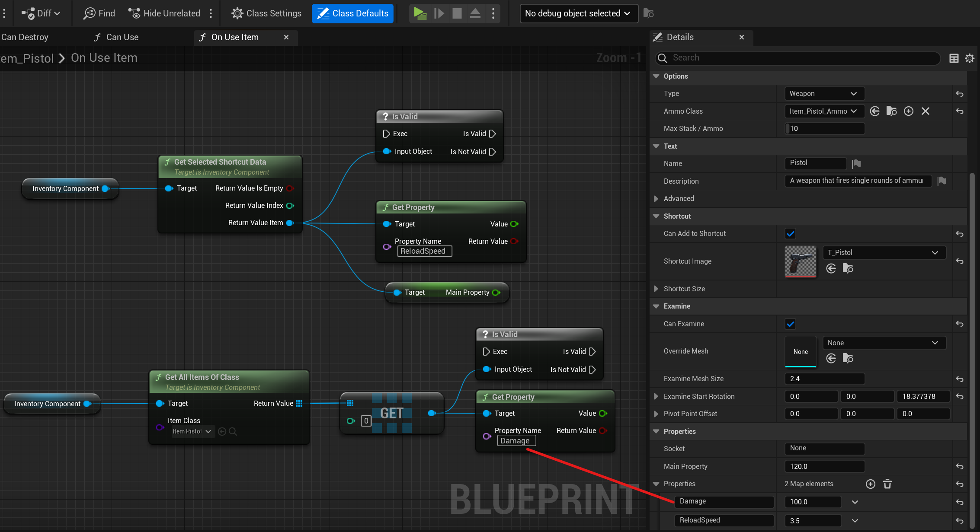This screenshot has width=980, height=532.
Task: Open the play options three-dot menu
Action: tap(493, 13)
